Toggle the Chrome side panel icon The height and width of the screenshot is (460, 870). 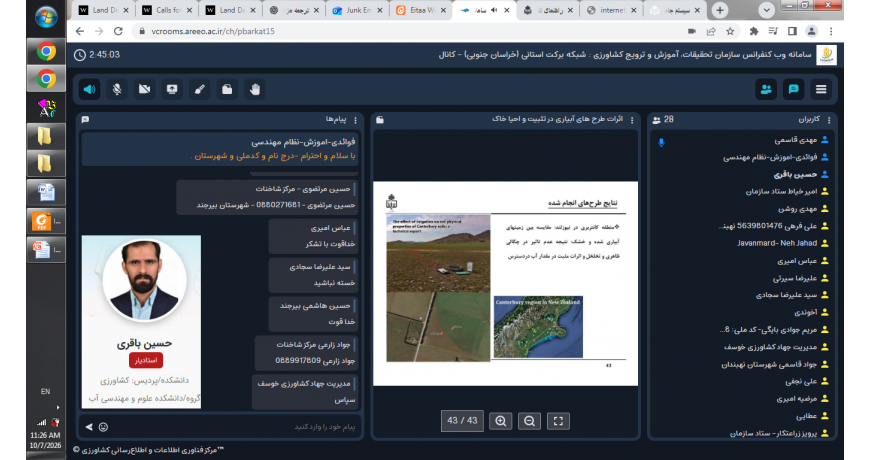[x=792, y=31]
